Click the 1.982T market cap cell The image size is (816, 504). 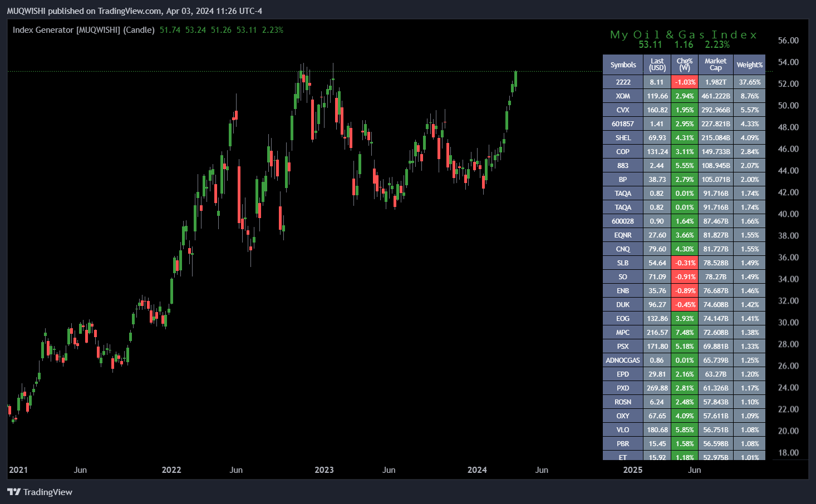tap(716, 82)
